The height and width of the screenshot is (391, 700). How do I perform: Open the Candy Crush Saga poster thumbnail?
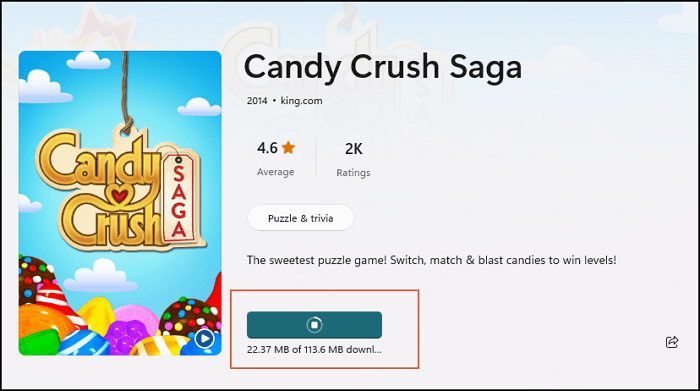[x=120, y=203]
